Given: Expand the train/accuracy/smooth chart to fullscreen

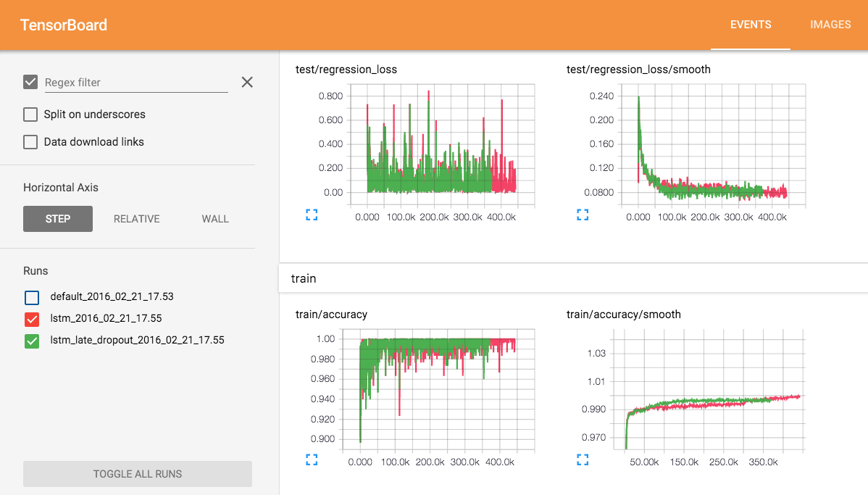Looking at the screenshot, I should [x=582, y=459].
